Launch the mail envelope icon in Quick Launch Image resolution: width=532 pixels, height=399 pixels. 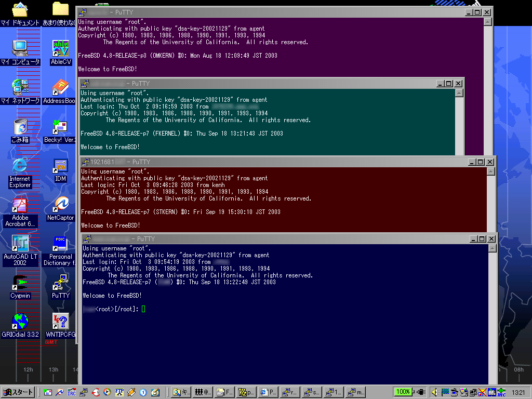click(x=48, y=392)
